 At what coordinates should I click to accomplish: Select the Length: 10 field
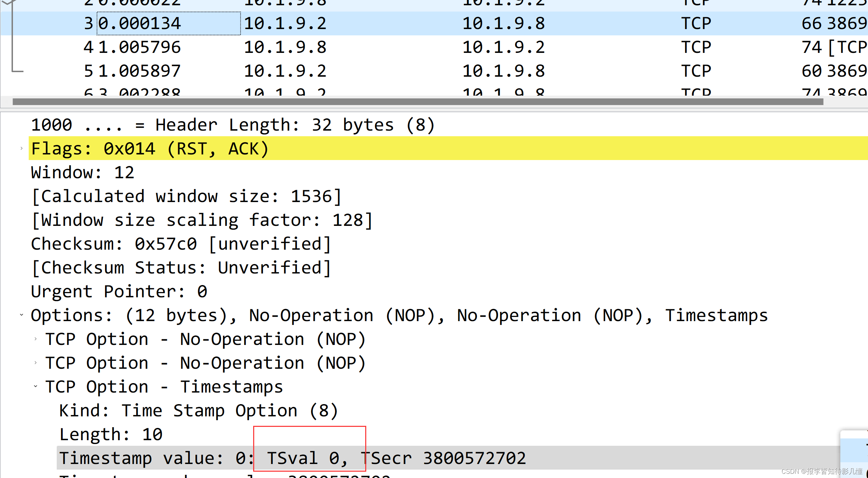click(x=111, y=434)
